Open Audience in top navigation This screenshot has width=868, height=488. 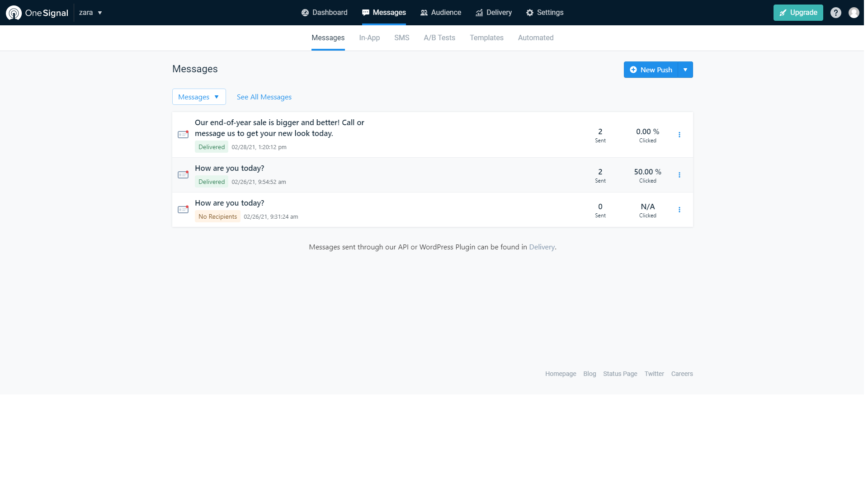pos(441,13)
